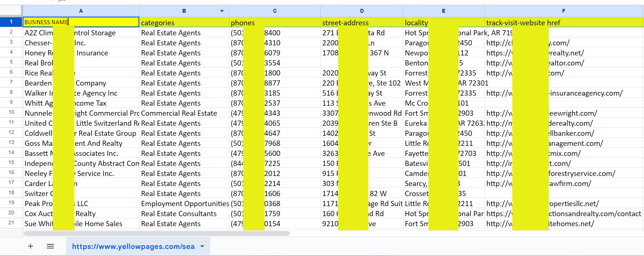Click the 'track-visit-website href' header cell
This screenshot has width=644, height=256.
(x=563, y=23)
